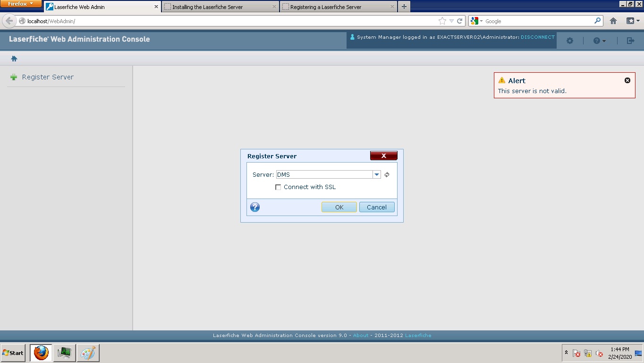Click the search magnifier icon
This screenshot has height=363, width=644.
click(598, 21)
